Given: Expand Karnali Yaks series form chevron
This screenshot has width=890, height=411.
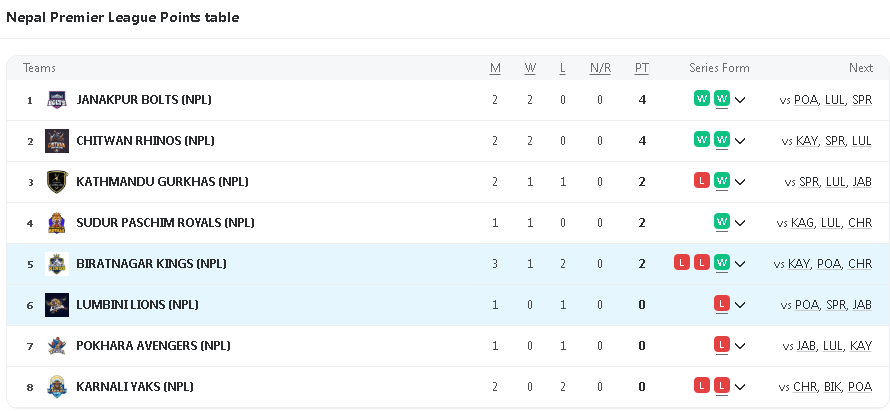Looking at the screenshot, I should [740, 387].
